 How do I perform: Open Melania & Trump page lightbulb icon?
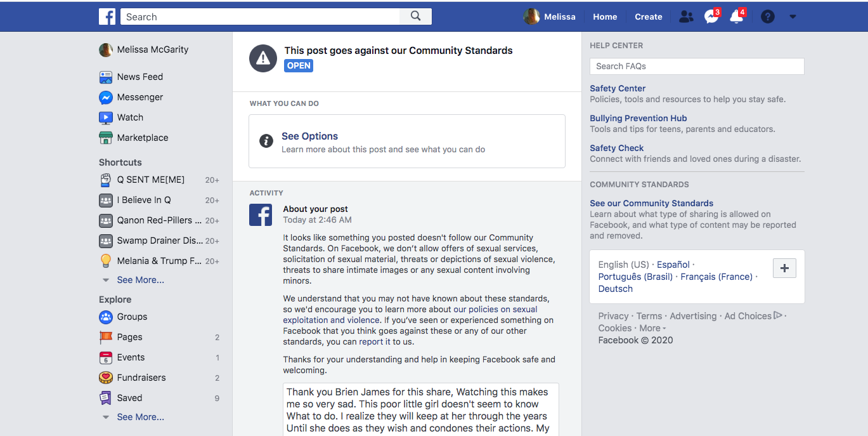[x=106, y=261]
